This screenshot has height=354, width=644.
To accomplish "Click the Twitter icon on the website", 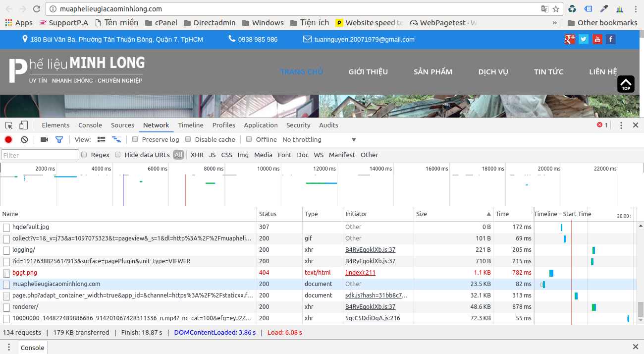I will click(584, 39).
